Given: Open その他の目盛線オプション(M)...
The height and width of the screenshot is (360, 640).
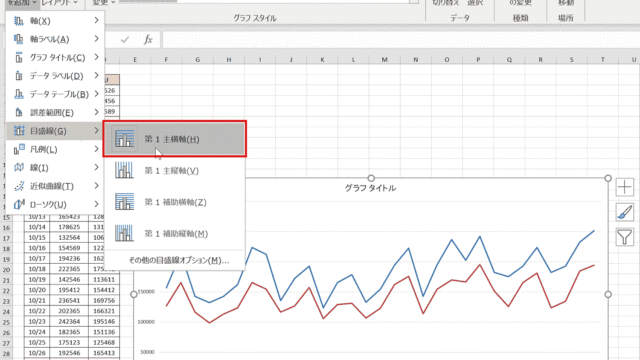Looking at the screenshot, I should 179,260.
